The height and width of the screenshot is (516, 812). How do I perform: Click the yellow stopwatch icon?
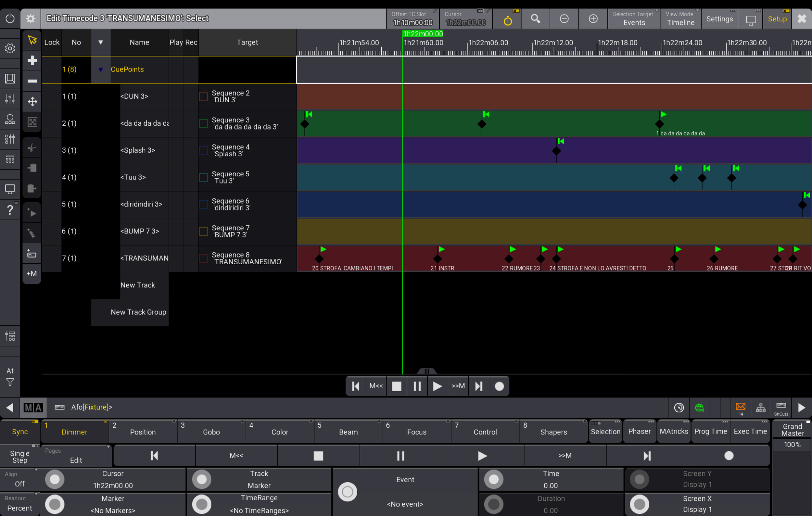point(507,19)
